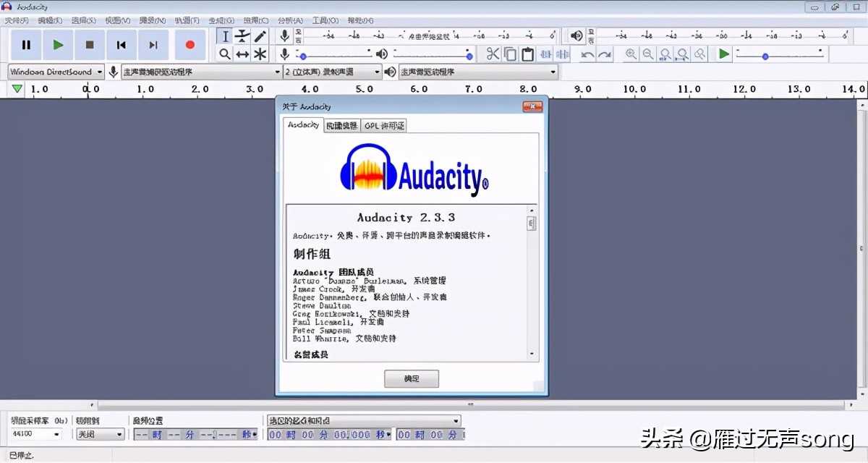Zoom in with the plus magnifier

coord(631,54)
